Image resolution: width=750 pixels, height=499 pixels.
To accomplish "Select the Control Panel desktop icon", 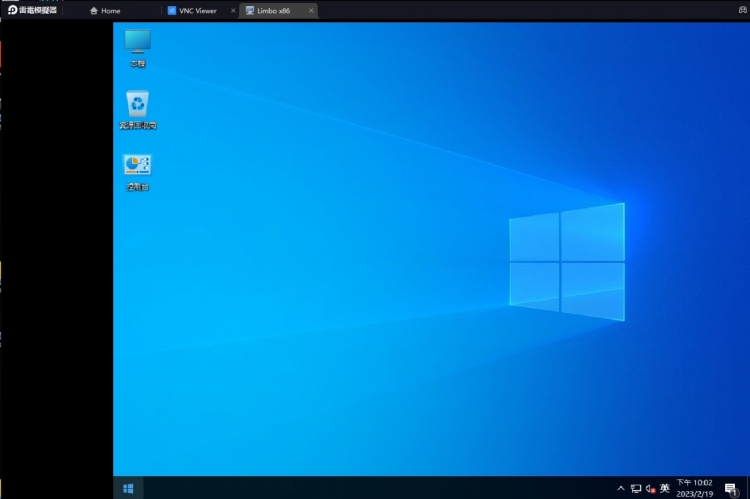I will 138,172.
